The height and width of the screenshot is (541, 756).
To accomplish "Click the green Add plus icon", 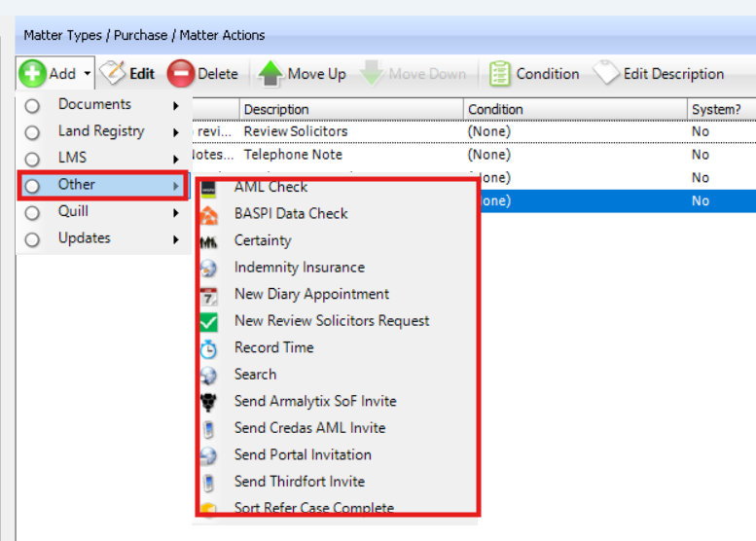I will click(x=32, y=73).
